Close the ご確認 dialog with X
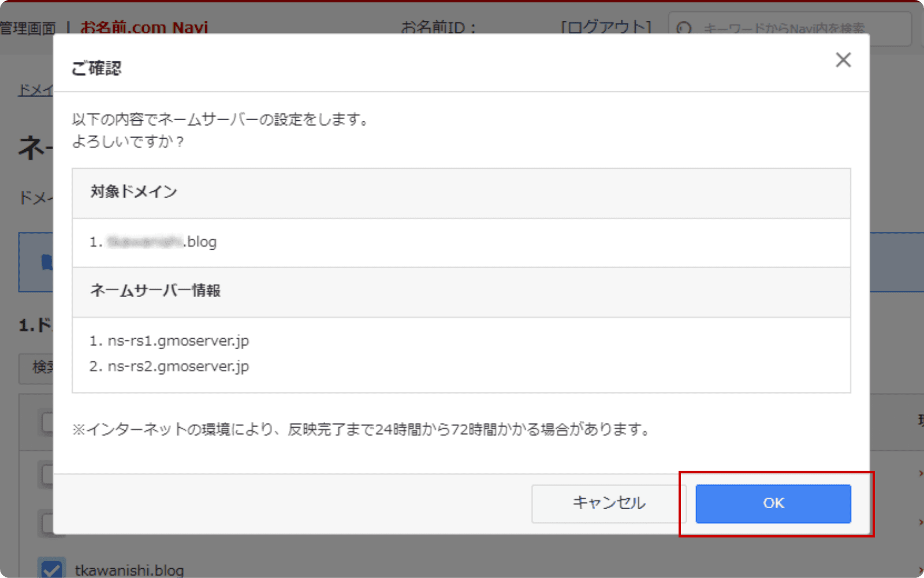The image size is (924, 578). [843, 60]
